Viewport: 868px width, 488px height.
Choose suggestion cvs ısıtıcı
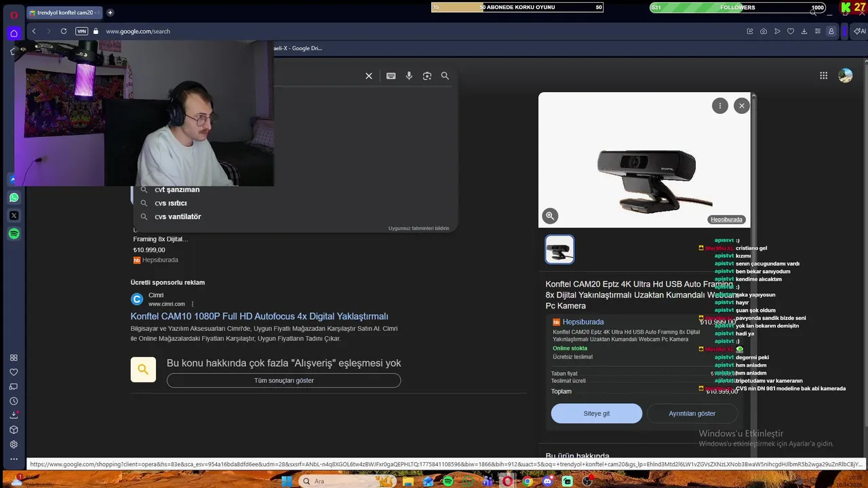171,203
